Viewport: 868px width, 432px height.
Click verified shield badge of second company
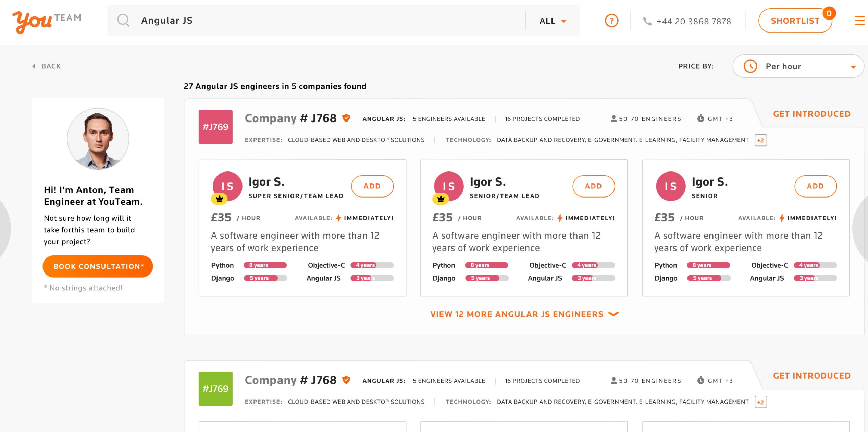tap(346, 380)
